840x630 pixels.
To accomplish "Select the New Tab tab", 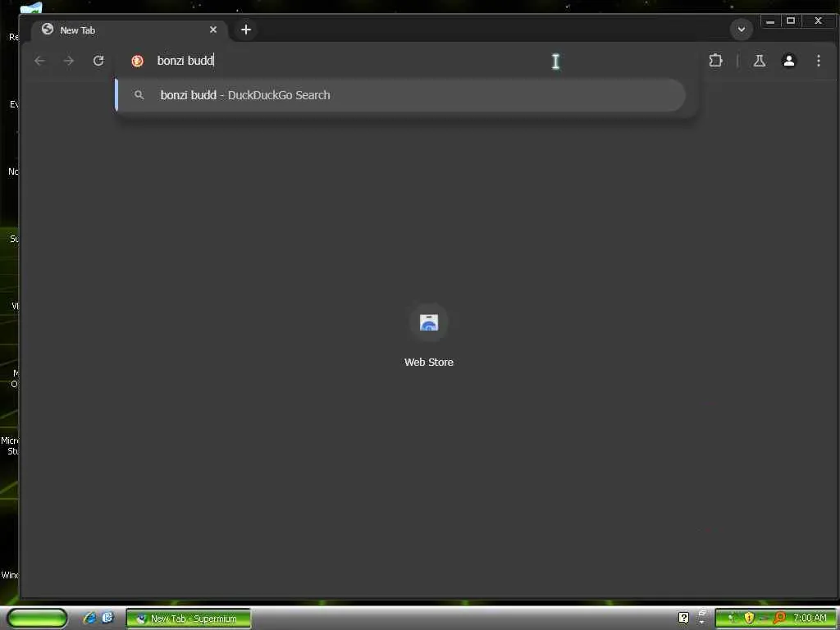I will 130,30.
